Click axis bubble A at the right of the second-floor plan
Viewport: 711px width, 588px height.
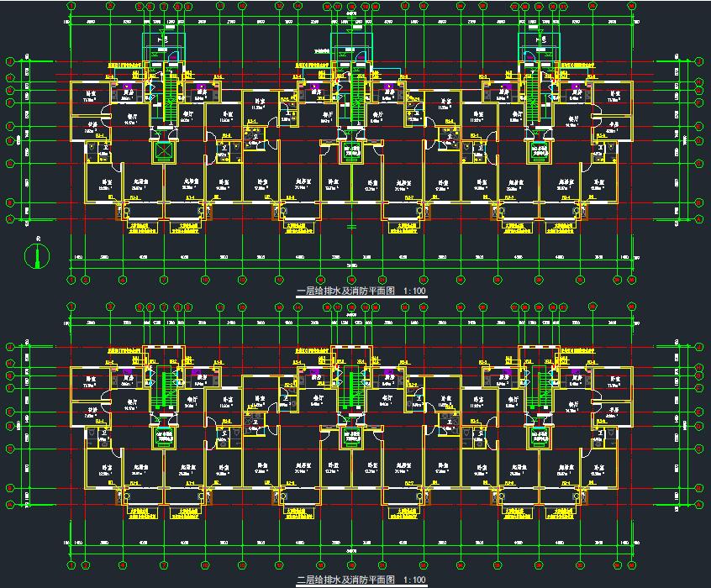pyautogui.click(x=698, y=504)
